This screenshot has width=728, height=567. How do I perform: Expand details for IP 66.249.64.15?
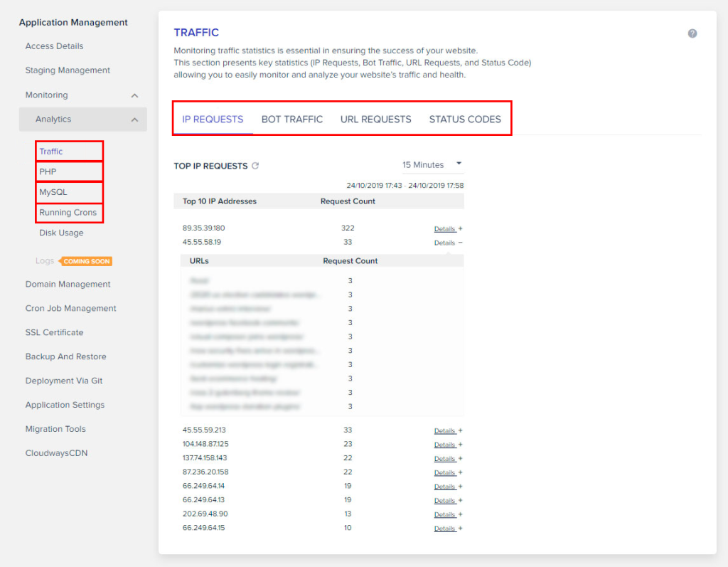[448, 529]
